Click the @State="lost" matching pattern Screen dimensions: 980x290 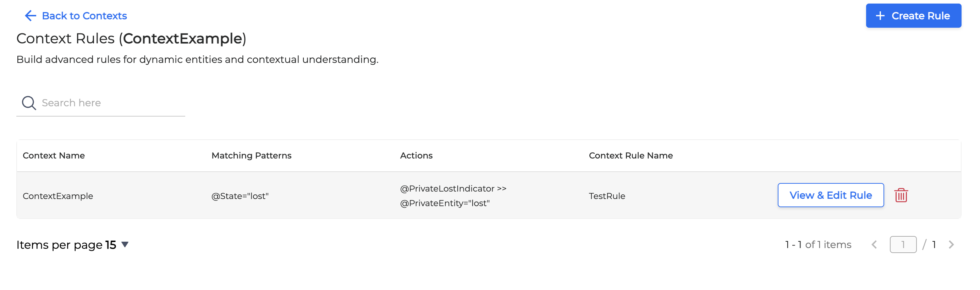coord(240,196)
